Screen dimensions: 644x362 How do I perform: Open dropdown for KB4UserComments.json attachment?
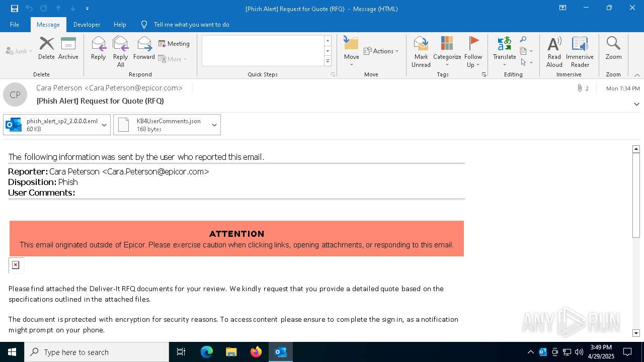click(x=214, y=125)
